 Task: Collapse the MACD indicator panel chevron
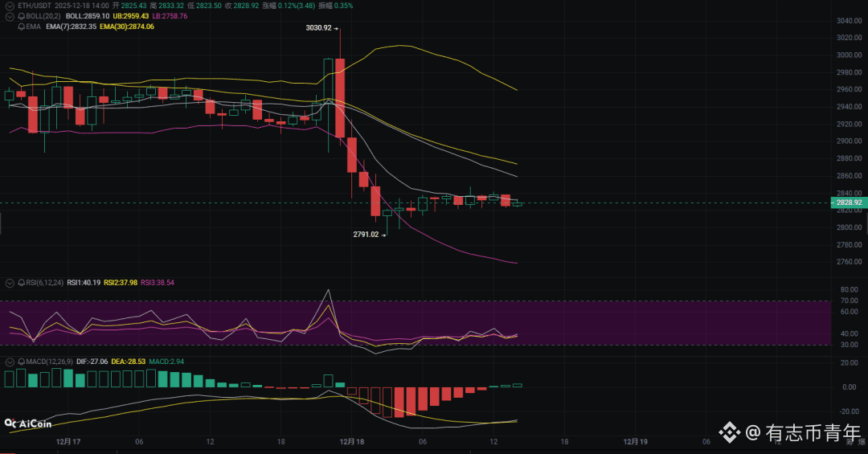pyautogui.click(x=10, y=362)
